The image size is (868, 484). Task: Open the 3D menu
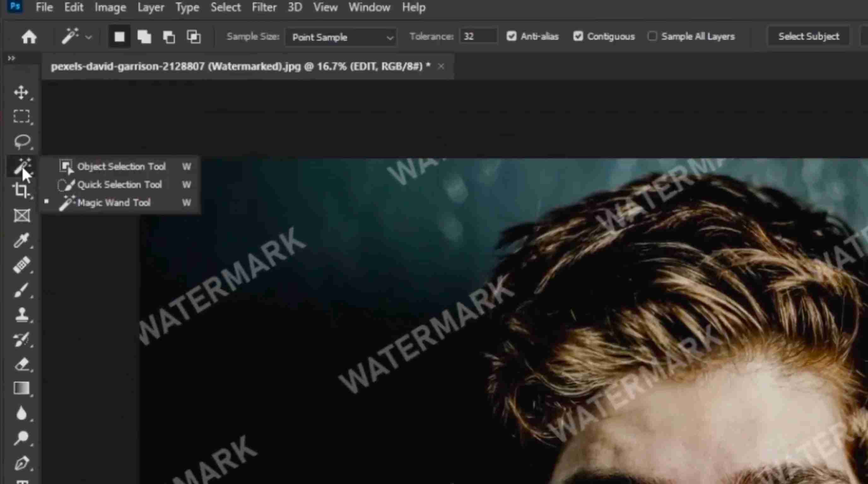(295, 7)
